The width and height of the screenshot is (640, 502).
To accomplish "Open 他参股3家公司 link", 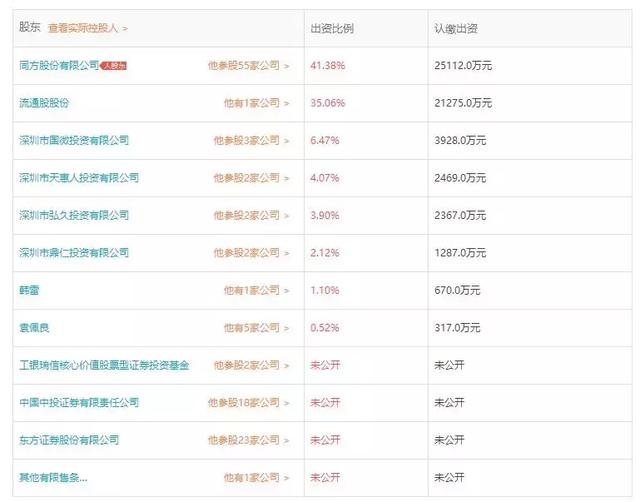I will click(x=251, y=140).
